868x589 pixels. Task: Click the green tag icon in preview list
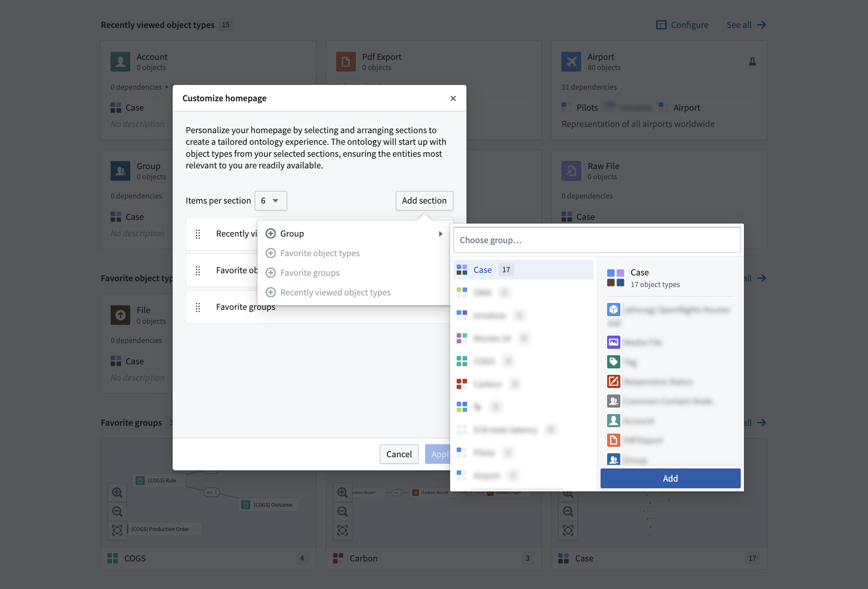tap(614, 362)
